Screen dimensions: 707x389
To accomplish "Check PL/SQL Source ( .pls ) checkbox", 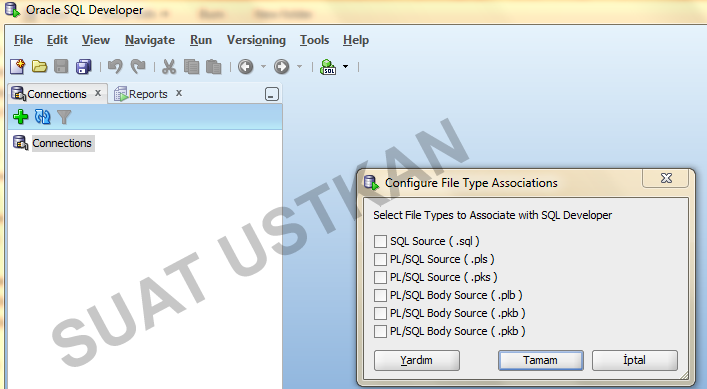I will (x=380, y=259).
